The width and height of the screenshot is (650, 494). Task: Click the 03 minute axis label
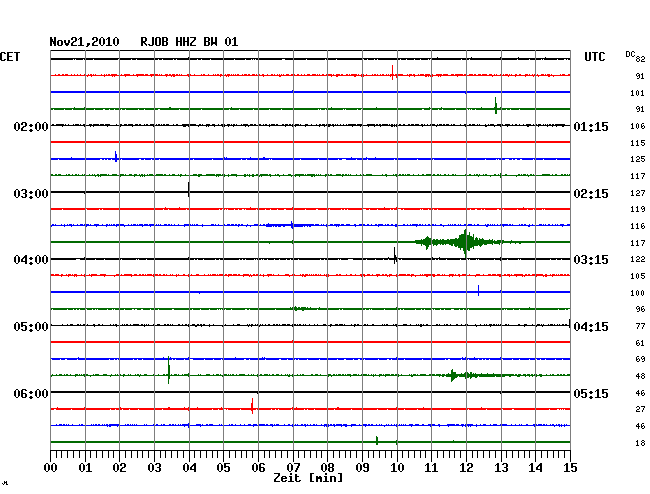click(154, 467)
